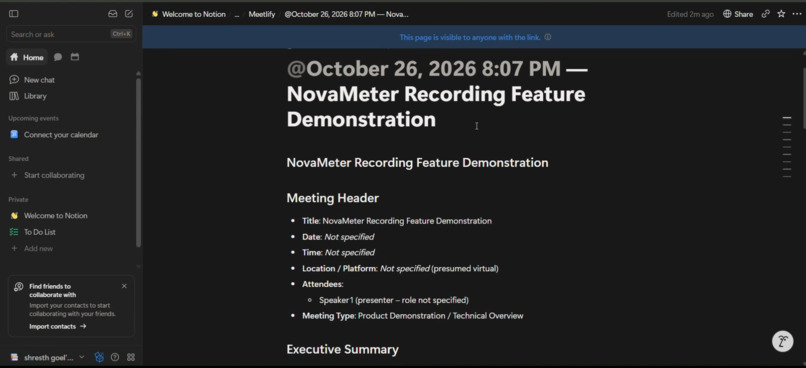Open the help question mark icon
Image resolution: width=806 pixels, height=368 pixels.
tap(115, 357)
